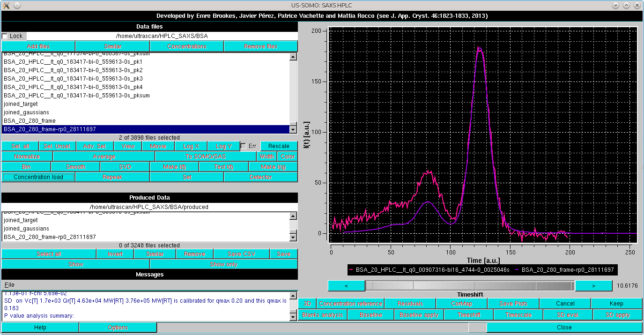Click the Show only button
The width and height of the screenshot is (644, 335).
(224, 264)
